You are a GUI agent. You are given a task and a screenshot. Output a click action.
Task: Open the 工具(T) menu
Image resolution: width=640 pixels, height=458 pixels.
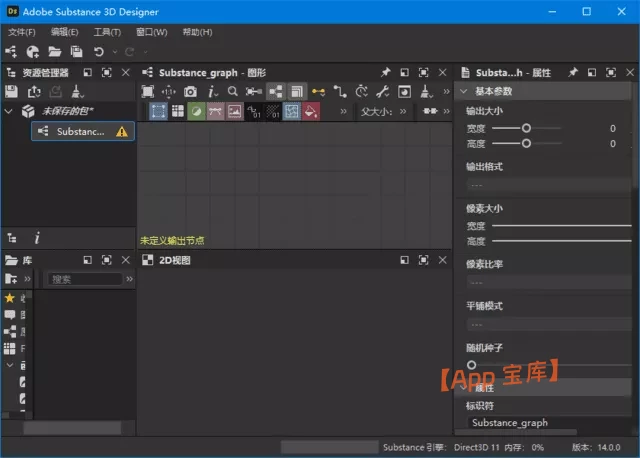click(108, 32)
